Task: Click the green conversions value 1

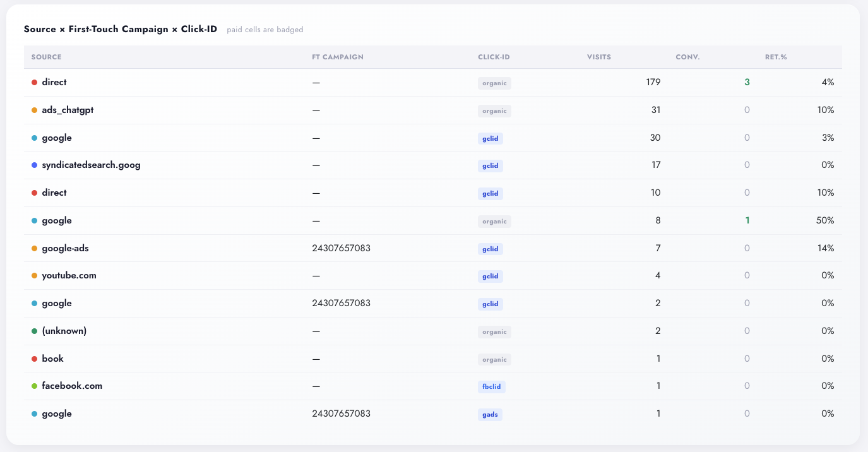Action: [747, 220]
